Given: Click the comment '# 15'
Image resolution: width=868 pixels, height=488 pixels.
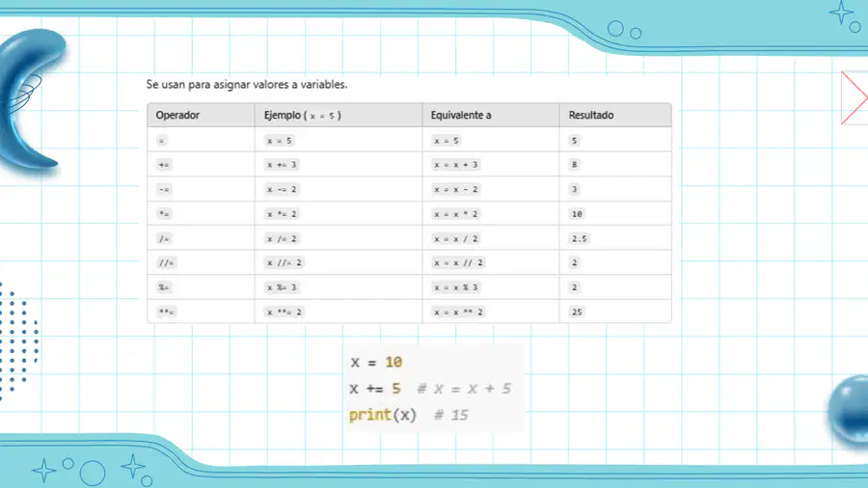Looking at the screenshot, I should (x=450, y=415).
